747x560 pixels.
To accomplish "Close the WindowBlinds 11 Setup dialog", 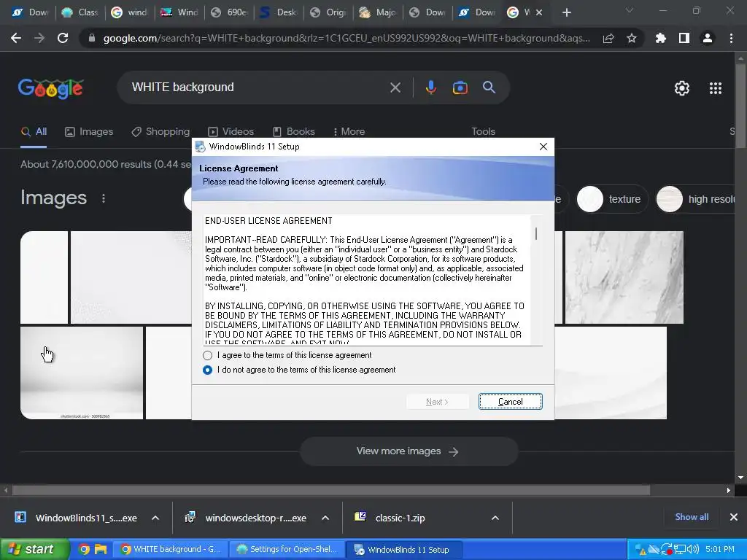I will point(543,147).
